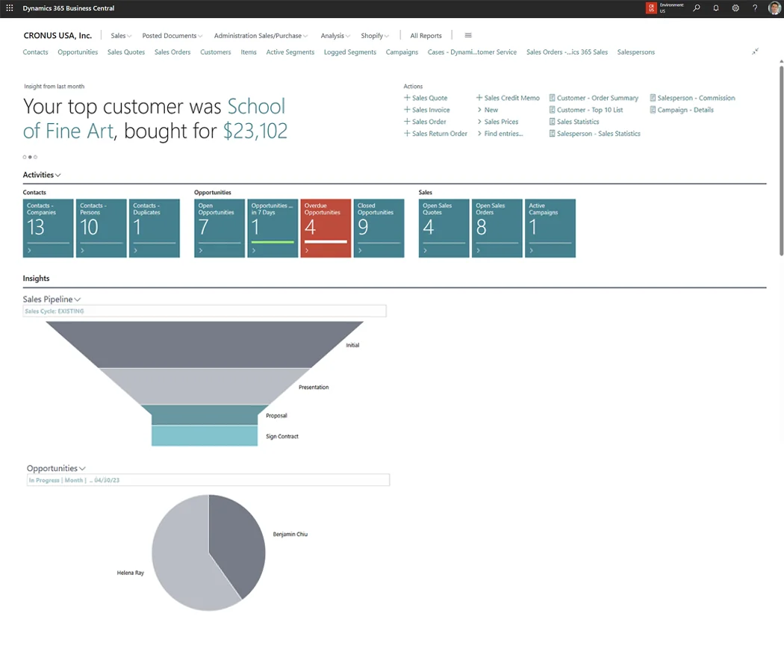Click the Presentation funnel stage segment

[x=205, y=387]
